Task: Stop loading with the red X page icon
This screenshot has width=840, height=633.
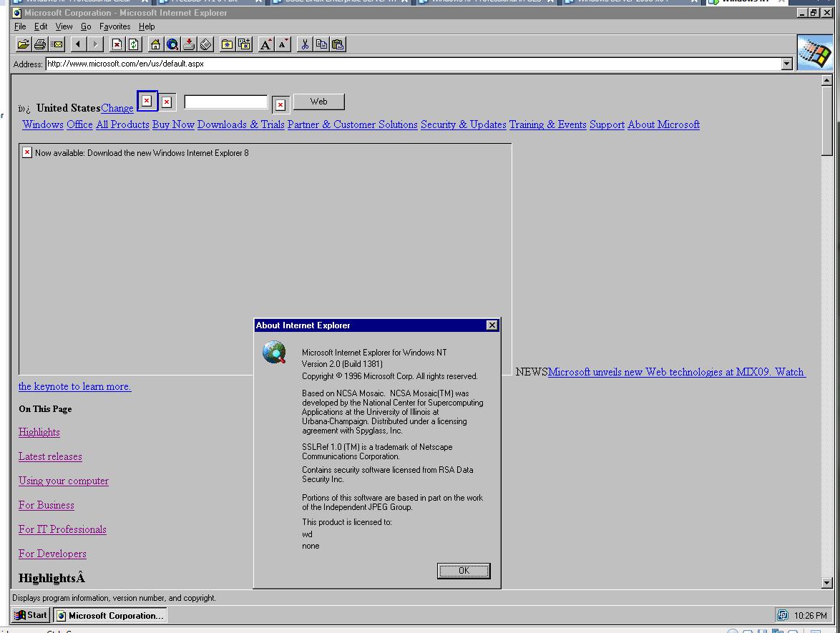Action: pos(117,44)
